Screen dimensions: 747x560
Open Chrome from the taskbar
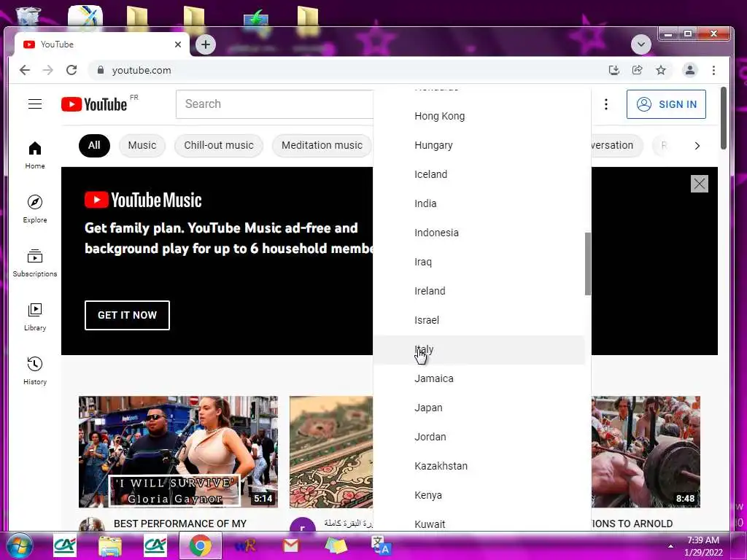point(200,545)
